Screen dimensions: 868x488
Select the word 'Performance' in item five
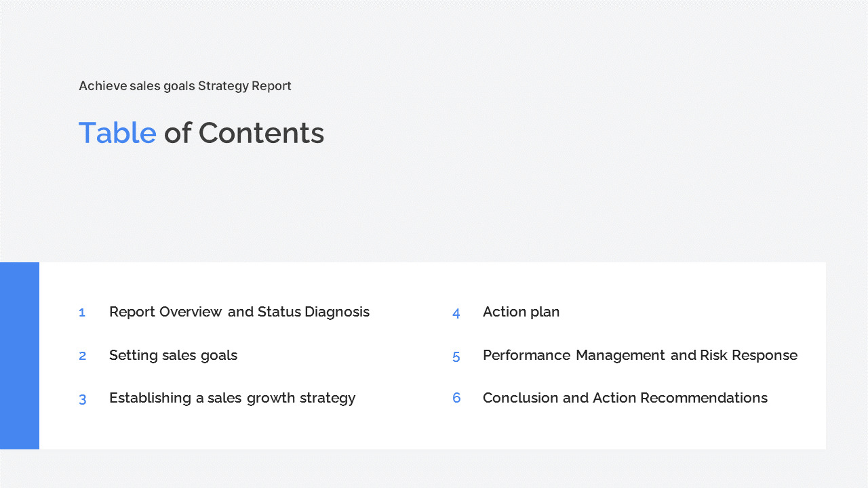point(526,355)
